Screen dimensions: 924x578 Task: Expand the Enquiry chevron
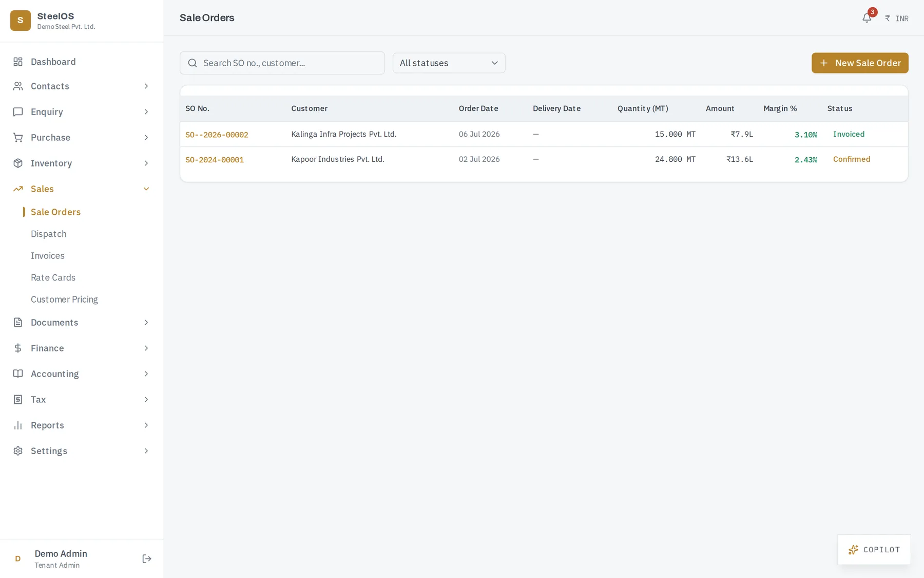click(x=146, y=111)
